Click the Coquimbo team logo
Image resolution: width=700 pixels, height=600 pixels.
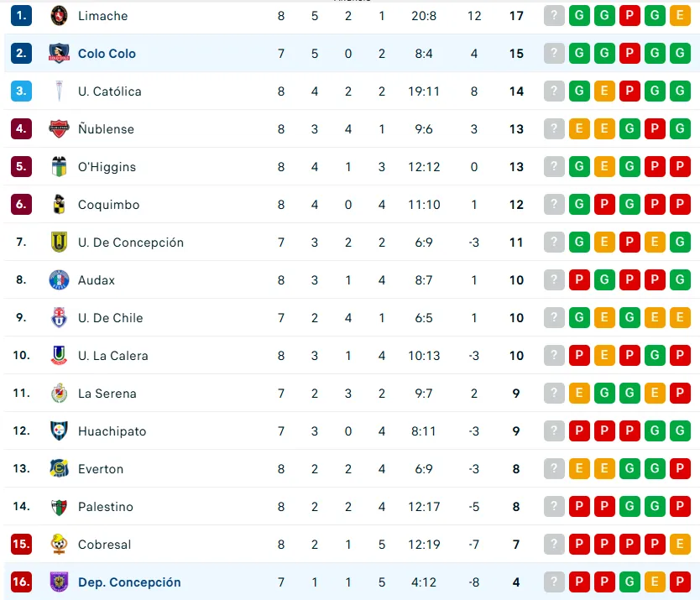pyautogui.click(x=59, y=205)
